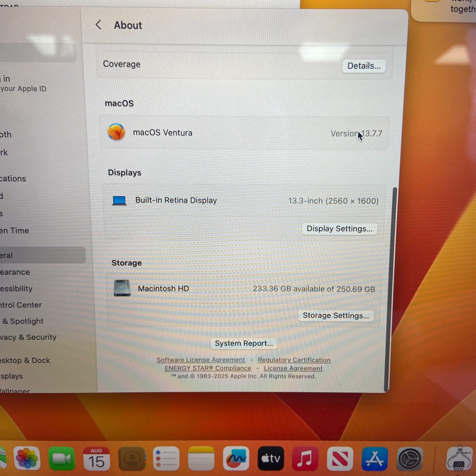Open System Settings from the Dock
The width and height of the screenshot is (476, 476).
click(x=410, y=459)
